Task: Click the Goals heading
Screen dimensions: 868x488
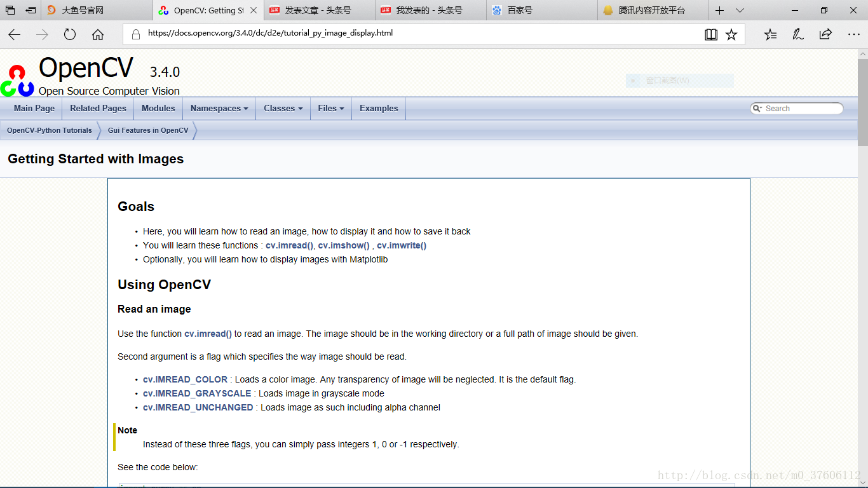Action: click(136, 207)
